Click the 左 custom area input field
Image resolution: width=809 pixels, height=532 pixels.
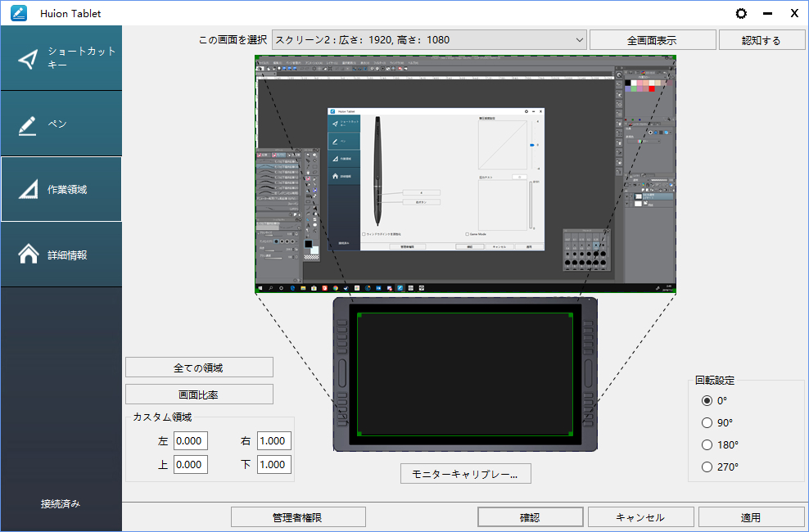(x=191, y=441)
